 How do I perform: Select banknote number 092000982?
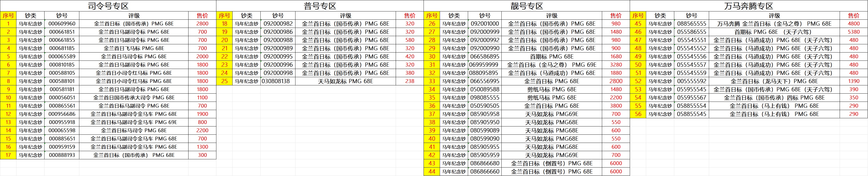278,24
